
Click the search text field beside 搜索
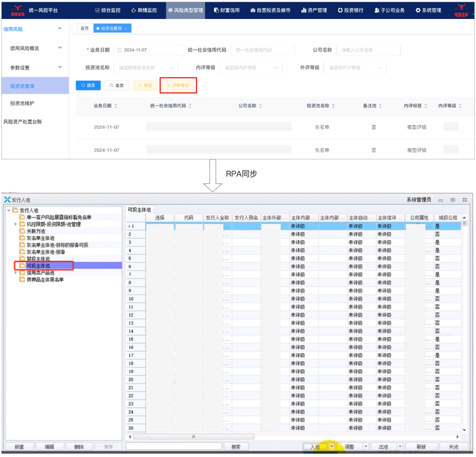[x=174, y=447]
